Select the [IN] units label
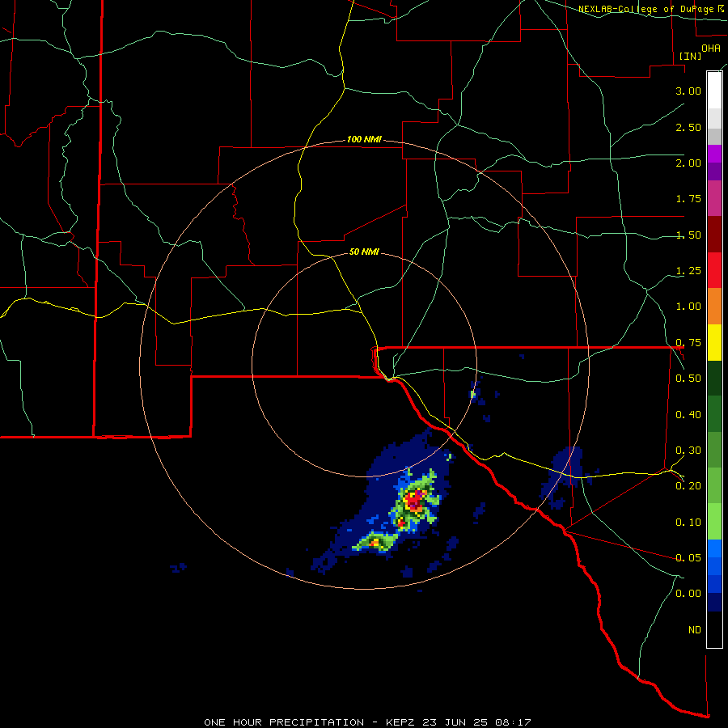This screenshot has width=728, height=728. pyautogui.click(x=690, y=56)
